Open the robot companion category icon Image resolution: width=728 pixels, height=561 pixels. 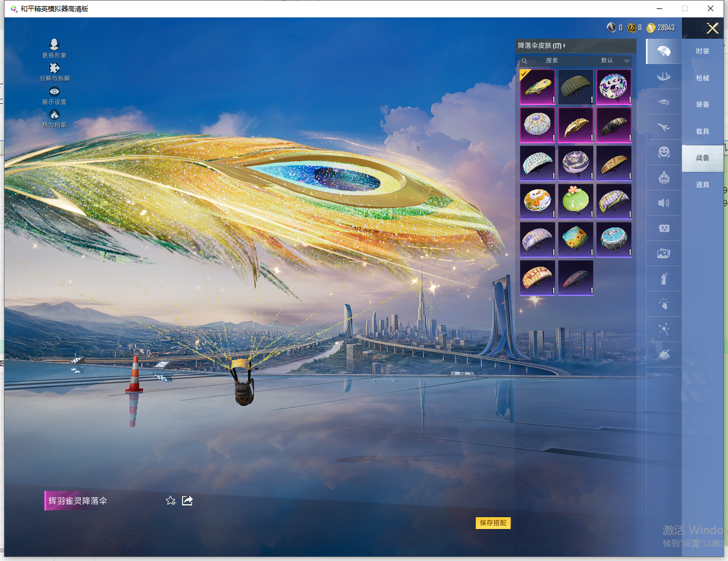[x=663, y=177]
